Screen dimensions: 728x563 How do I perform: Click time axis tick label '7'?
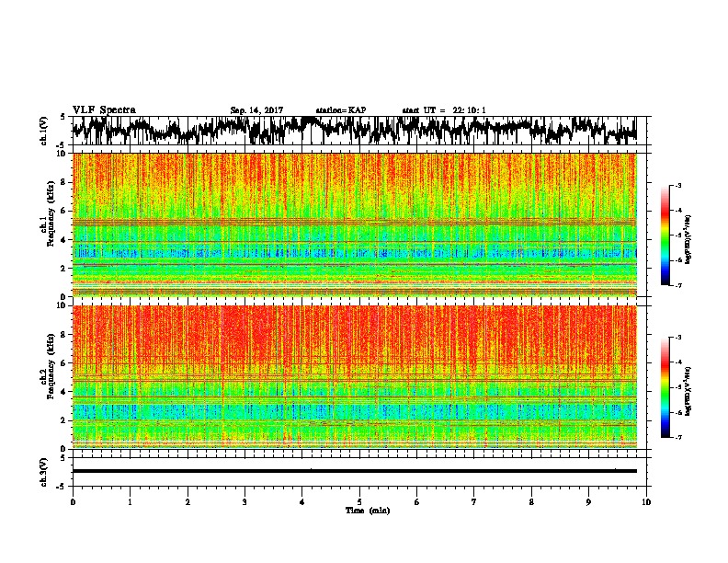[474, 502]
